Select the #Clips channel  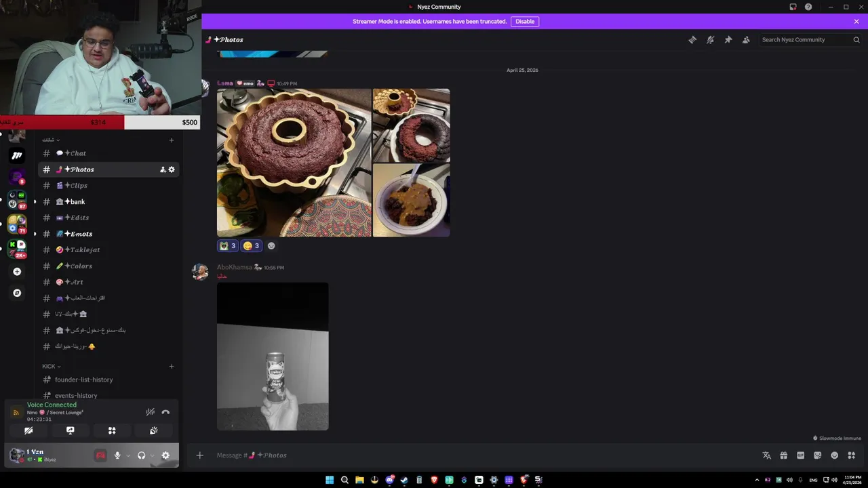coord(108,186)
